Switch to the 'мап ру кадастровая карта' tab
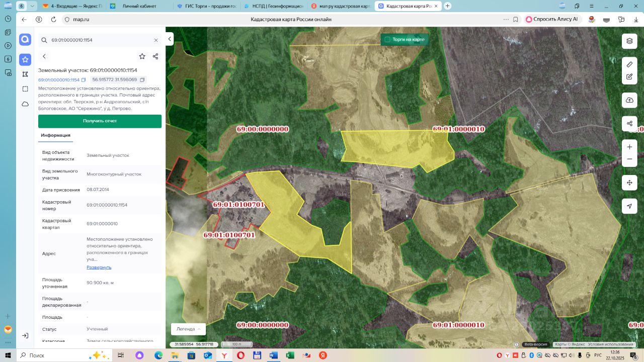Viewport: 644px width, 362px height. [342, 6]
